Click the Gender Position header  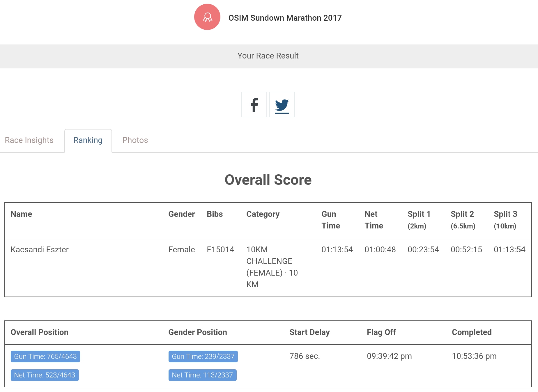[x=198, y=332]
